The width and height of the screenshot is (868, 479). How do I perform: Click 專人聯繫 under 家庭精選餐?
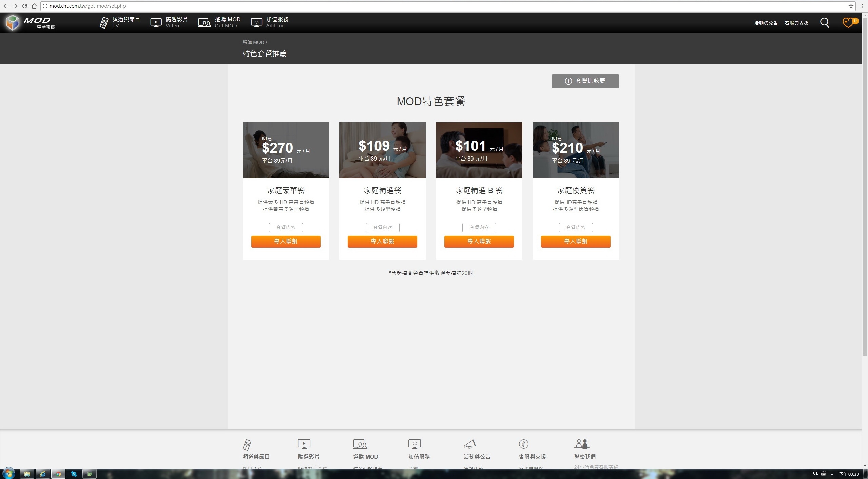tap(382, 241)
